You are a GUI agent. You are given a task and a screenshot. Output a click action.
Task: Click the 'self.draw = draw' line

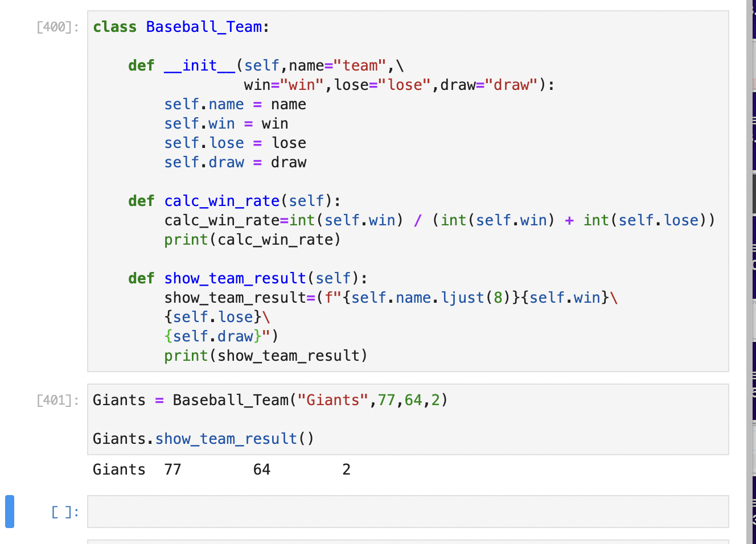(x=235, y=162)
